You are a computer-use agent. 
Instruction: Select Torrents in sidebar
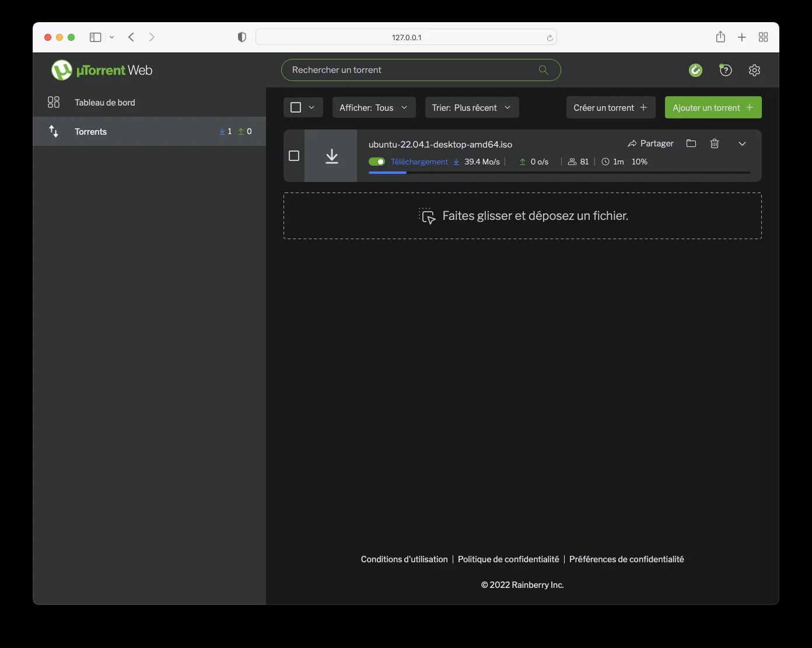click(149, 131)
